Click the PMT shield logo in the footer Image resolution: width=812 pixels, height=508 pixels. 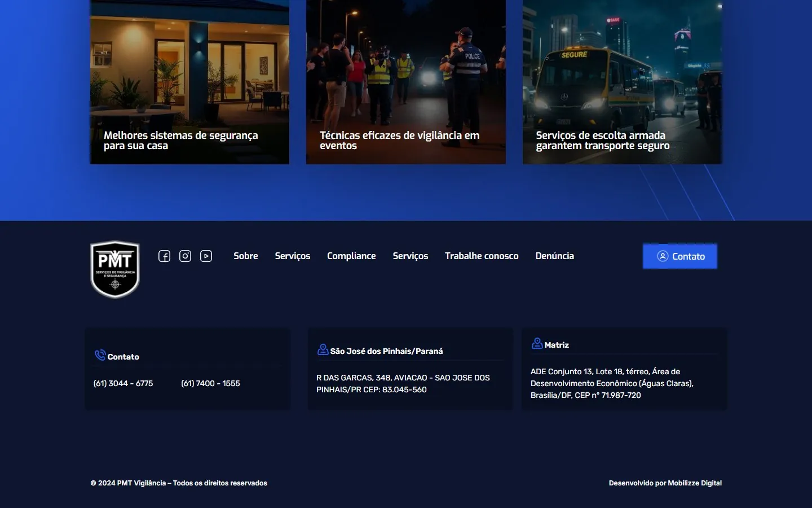[x=115, y=269]
